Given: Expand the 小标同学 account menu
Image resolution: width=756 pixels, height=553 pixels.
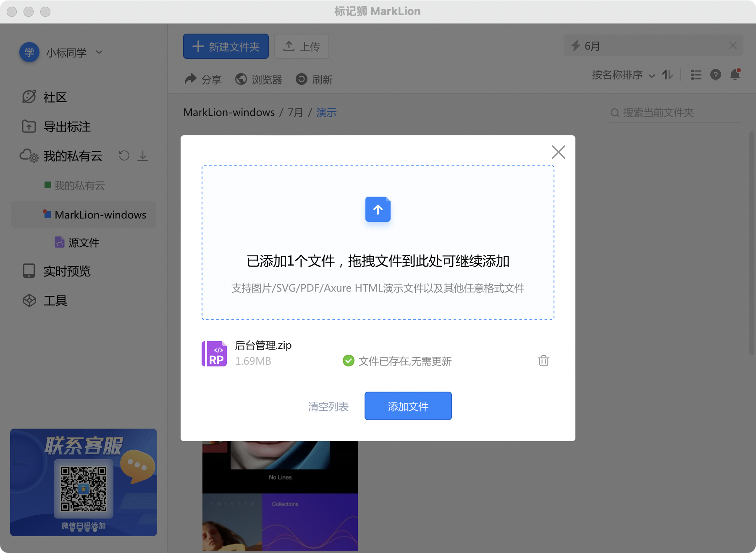Looking at the screenshot, I should 99,52.
